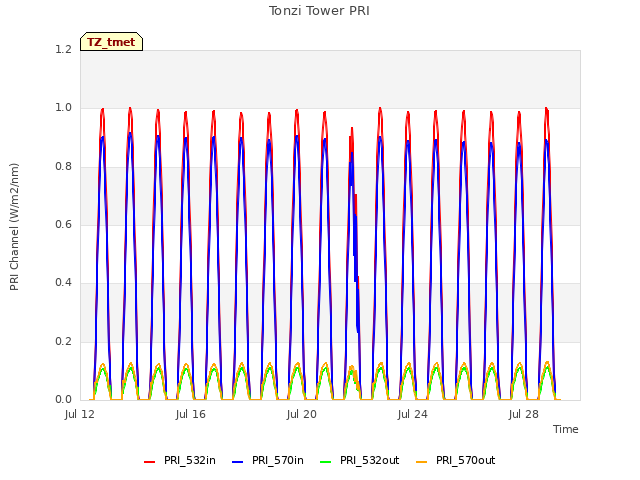Click the y-axis title PRI Channel (W/m2/nm)
Viewport: 640px width, 480px height.
coord(14,227)
